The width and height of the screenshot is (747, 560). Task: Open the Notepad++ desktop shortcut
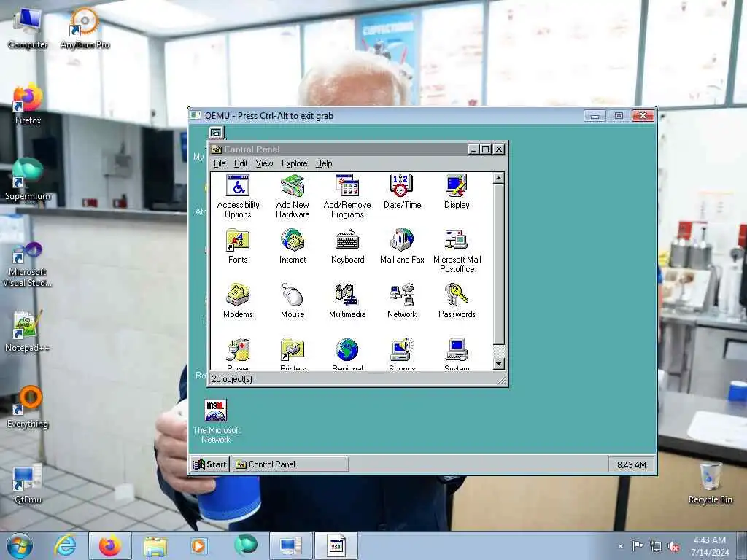coord(28,332)
